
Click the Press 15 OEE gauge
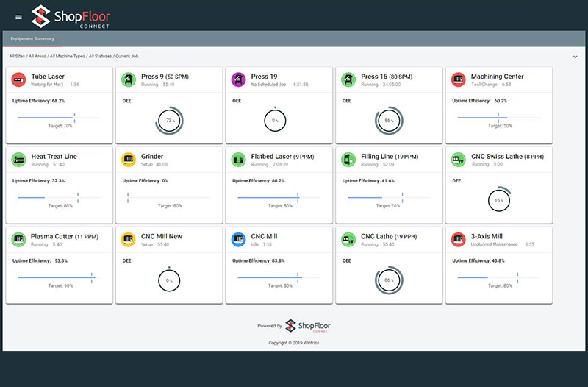click(389, 121)
